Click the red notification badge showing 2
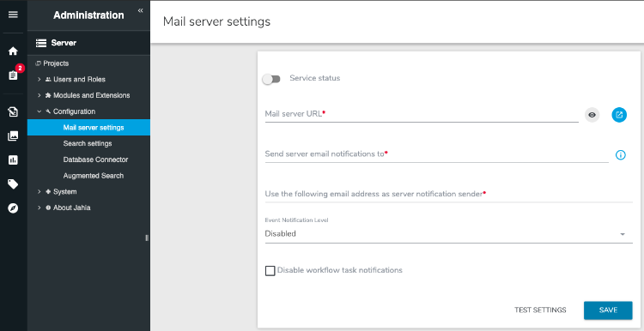Screen dimensions: 644x331 click(20, 68)
